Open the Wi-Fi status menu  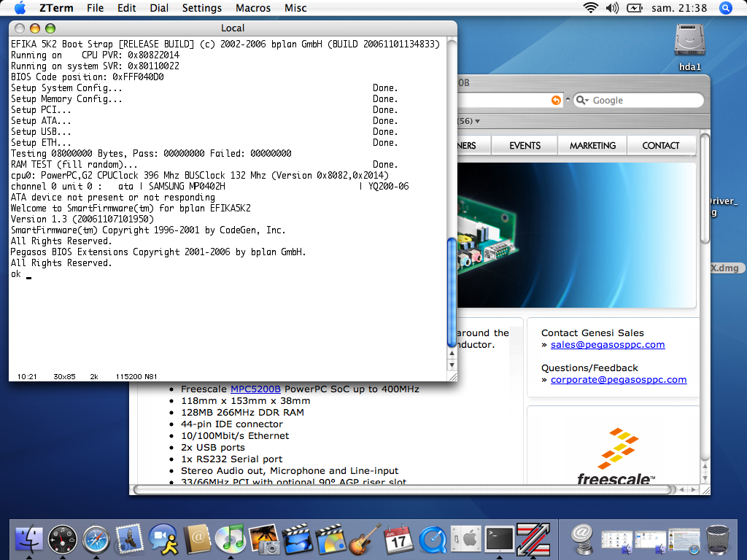coord(590,8)
